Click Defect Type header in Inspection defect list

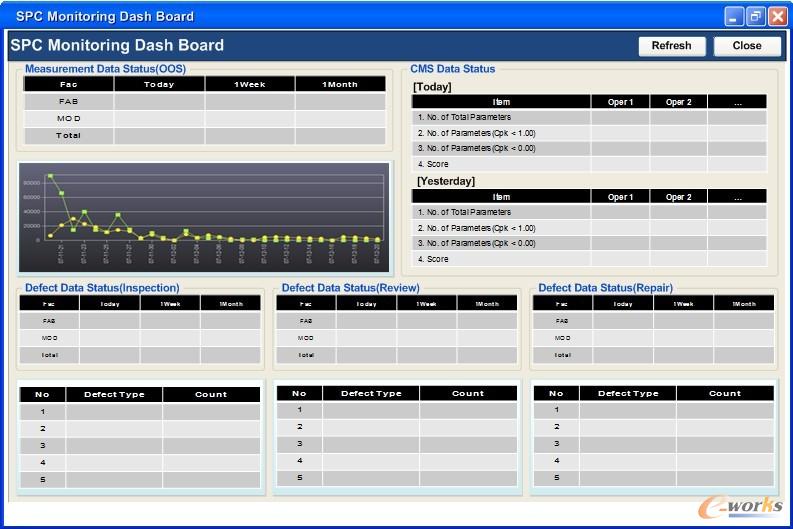[x=114, y=395]
